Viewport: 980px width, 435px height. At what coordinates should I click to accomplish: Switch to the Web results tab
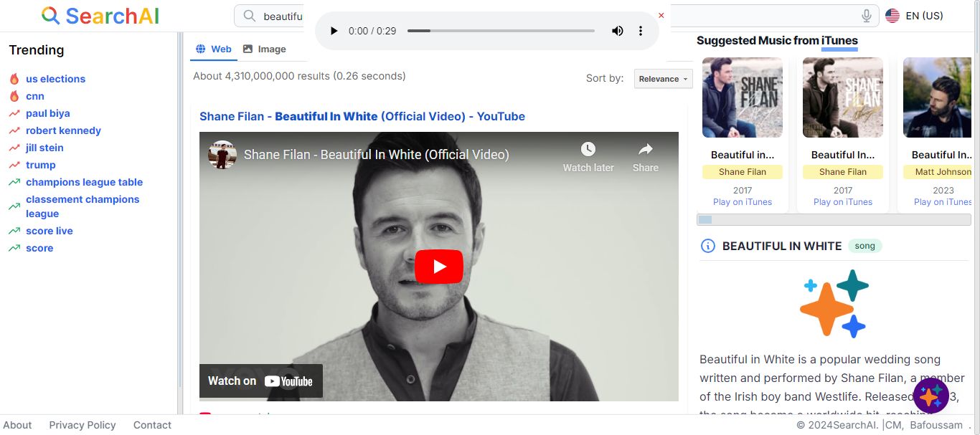(214, 49)
